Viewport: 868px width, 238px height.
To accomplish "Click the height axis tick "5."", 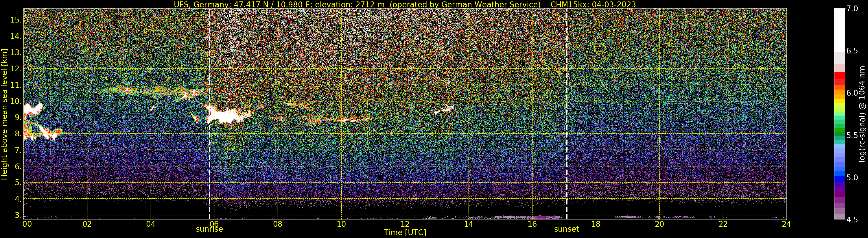I will coord(18,183).
